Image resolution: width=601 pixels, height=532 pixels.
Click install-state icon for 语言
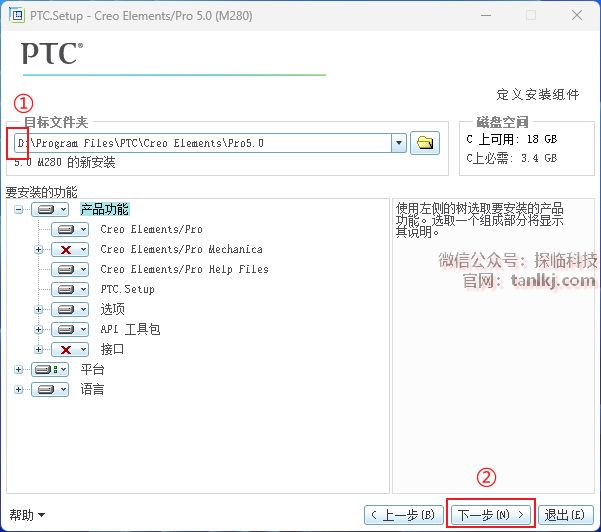point(50,389)
